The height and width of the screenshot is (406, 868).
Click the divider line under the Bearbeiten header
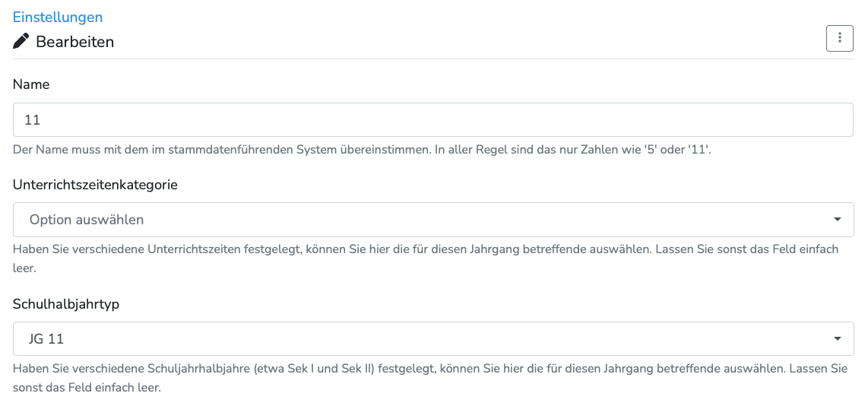coord(433,59)
